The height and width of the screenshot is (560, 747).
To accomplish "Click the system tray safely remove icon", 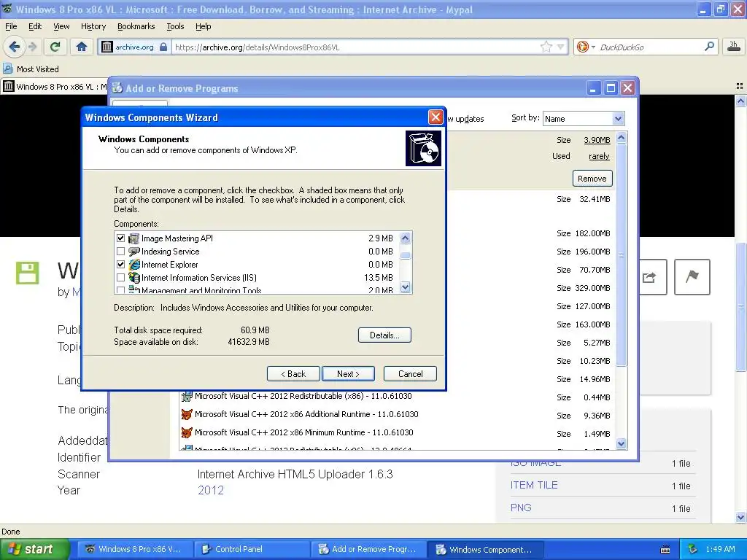I will pyautogui.click(x=693, y=550).
